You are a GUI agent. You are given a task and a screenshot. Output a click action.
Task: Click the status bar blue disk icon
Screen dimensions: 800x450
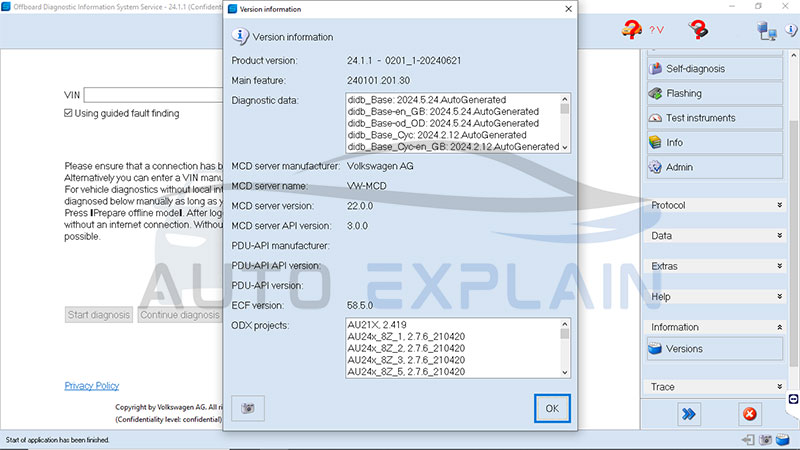click(783, 439)
